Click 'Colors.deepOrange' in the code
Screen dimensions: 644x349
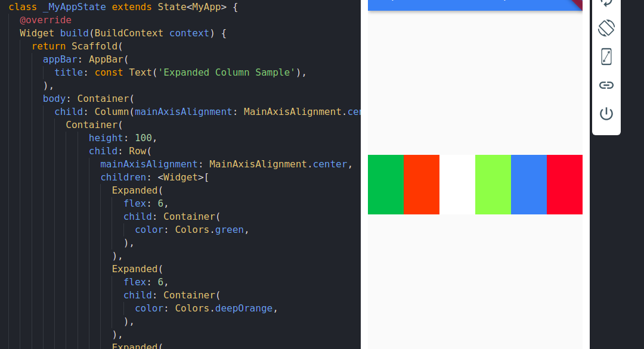tap(224, 309)
